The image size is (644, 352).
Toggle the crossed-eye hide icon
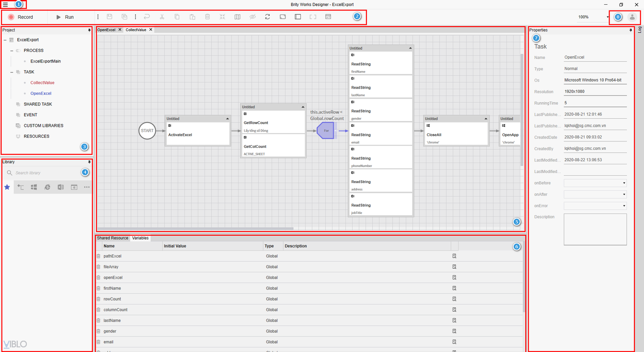[x=253, y=17]
